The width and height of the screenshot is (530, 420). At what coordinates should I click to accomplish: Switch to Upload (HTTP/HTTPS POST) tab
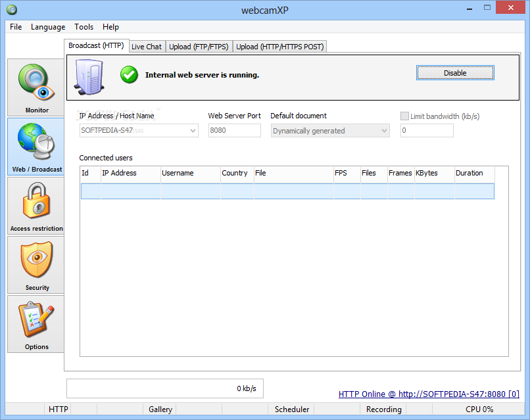click(x=280, y=47)
